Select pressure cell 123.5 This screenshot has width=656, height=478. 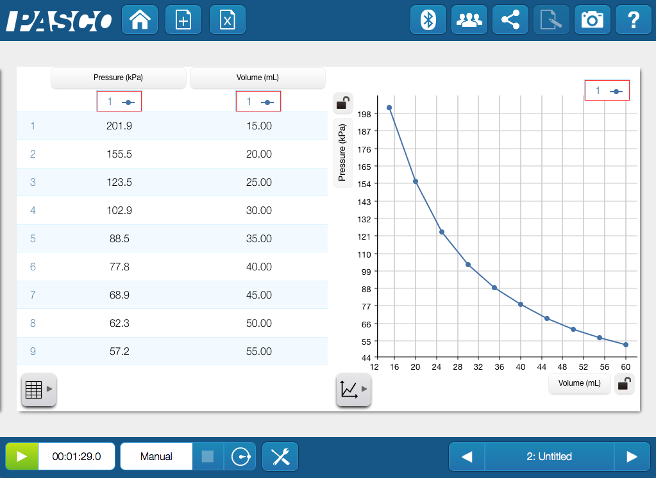119,182
